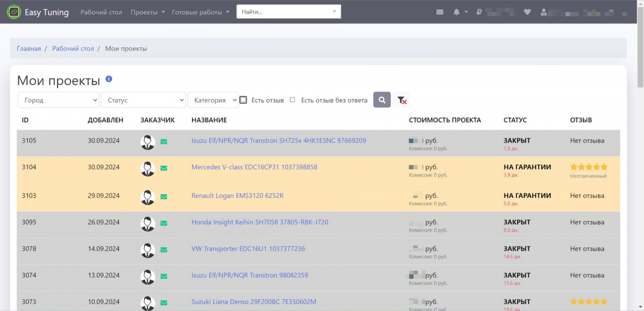Screen dimensions: 644x311
Task: Expand the Город dropdown
Action: (x=58, y=100)
